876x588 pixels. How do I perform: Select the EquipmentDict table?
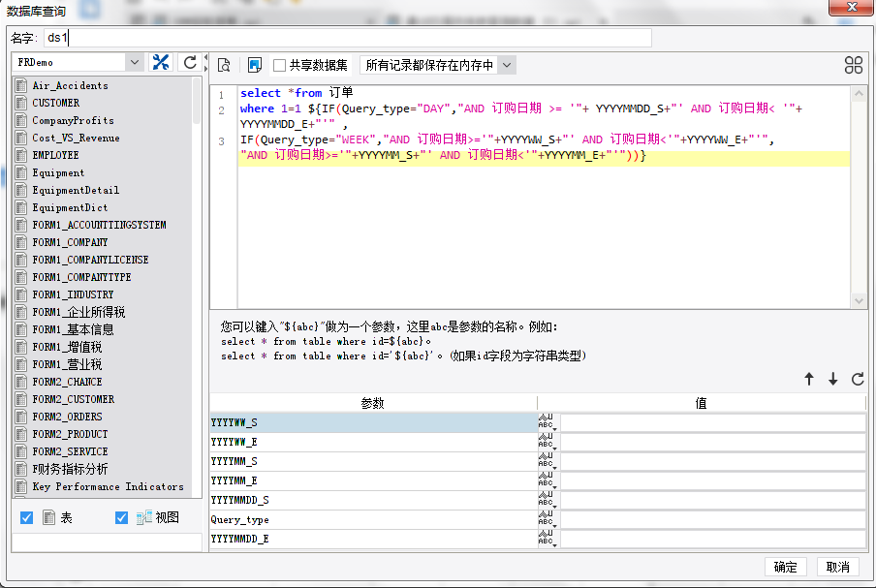(x=70, y=207)
